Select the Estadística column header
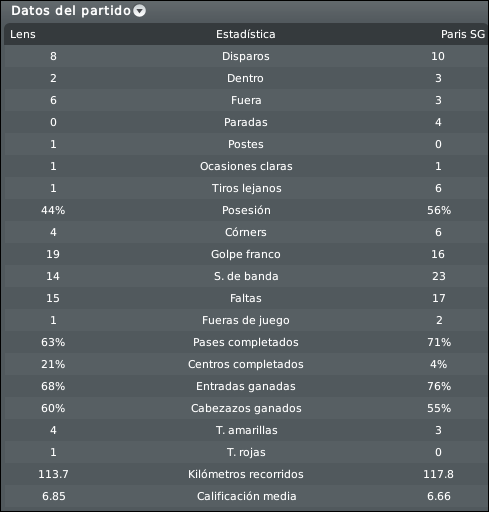 point(246,34)
